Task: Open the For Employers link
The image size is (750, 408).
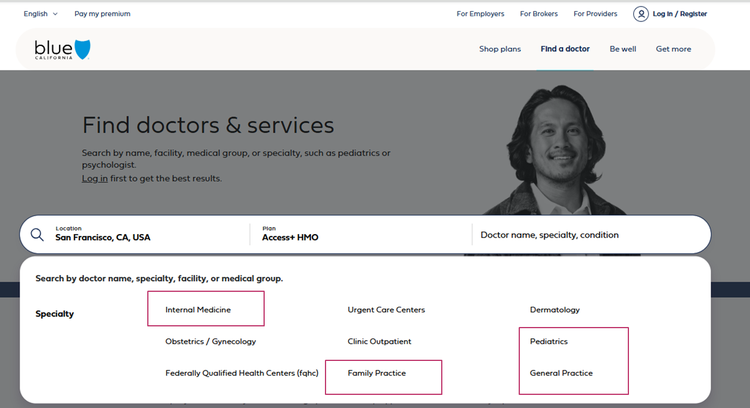Action: (x=480, y=14)
